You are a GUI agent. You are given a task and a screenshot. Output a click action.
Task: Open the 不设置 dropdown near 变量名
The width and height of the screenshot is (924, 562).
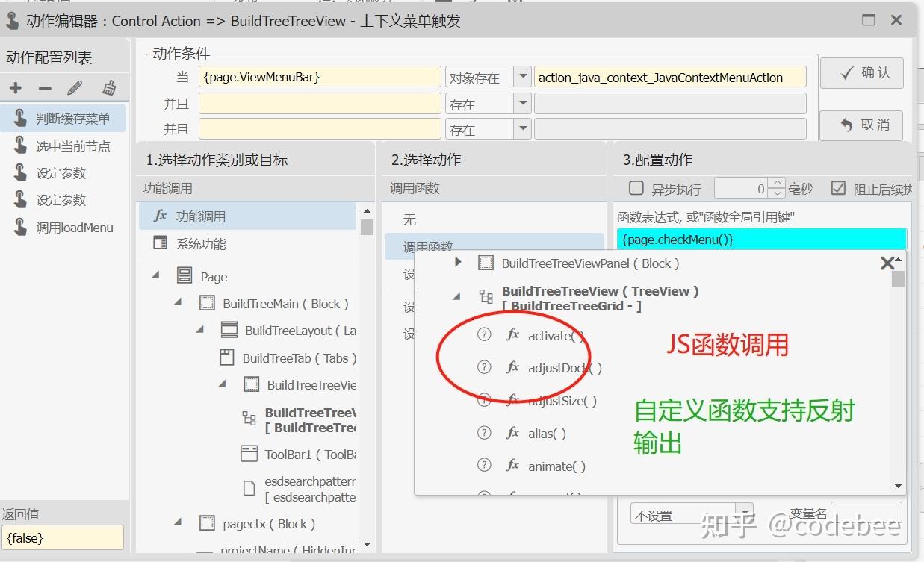coord(745,513)
